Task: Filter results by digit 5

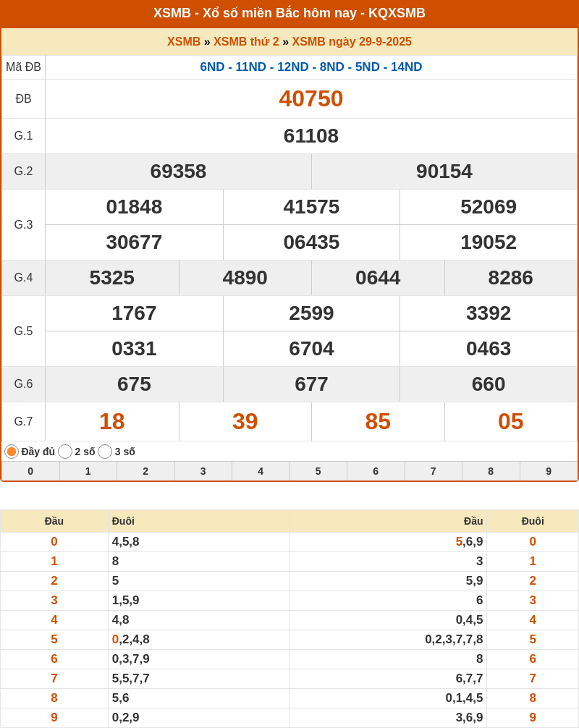Action: coord(318,471)
